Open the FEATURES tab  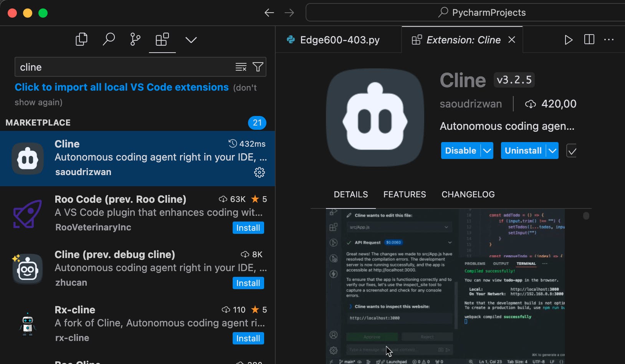tap(405, 195)
